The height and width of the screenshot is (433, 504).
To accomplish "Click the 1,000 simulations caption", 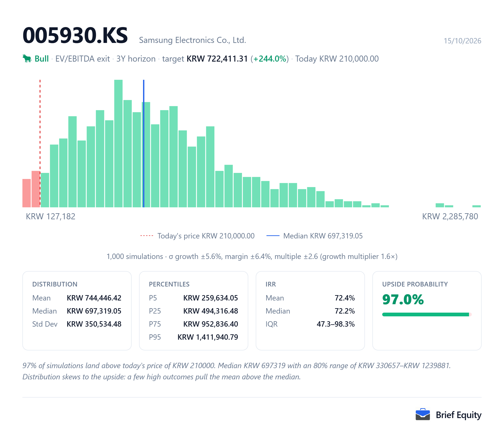I will 252,256.
